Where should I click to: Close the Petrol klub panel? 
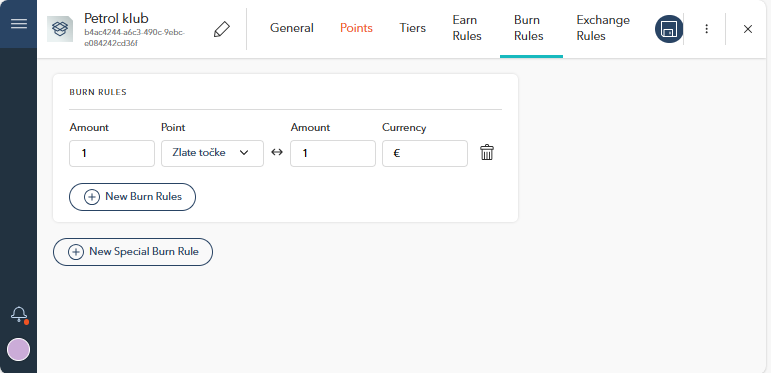tap(748, 29)
